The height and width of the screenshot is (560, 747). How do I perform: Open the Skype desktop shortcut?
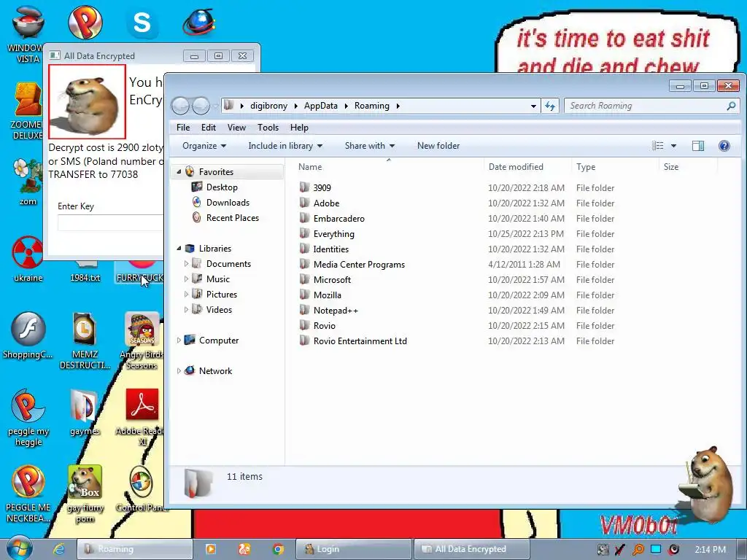coord(142,23)
